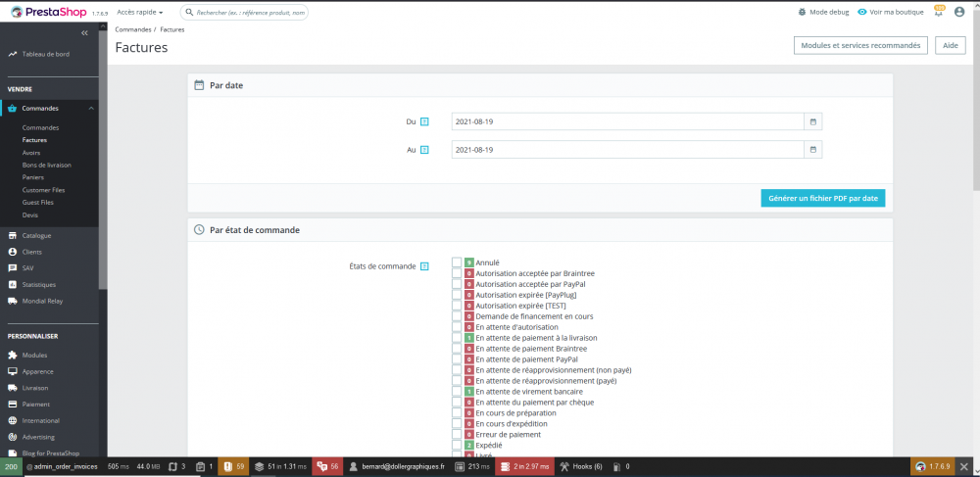980x477 pixels.
Task: Check Demande de financement en cours
Action: point(457,316)
